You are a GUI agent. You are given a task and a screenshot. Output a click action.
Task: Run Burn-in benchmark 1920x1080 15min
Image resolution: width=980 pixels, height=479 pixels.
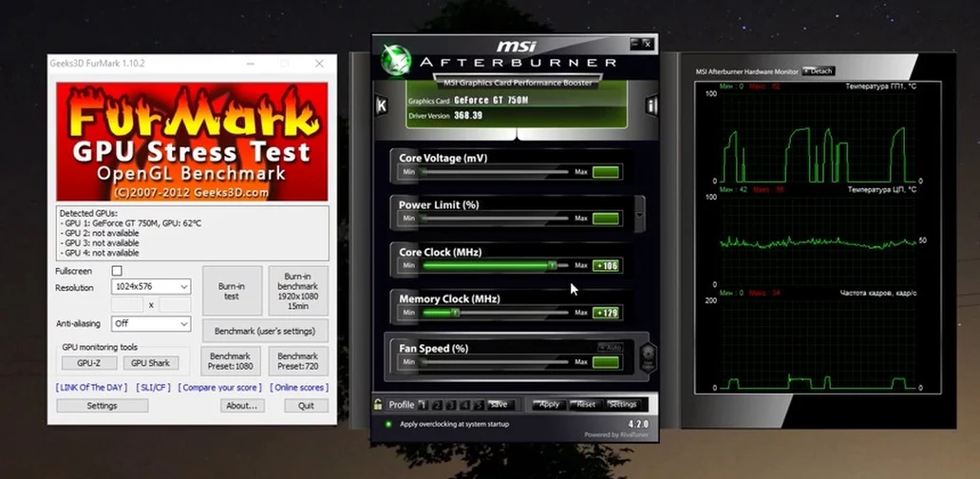pos(297,291)
